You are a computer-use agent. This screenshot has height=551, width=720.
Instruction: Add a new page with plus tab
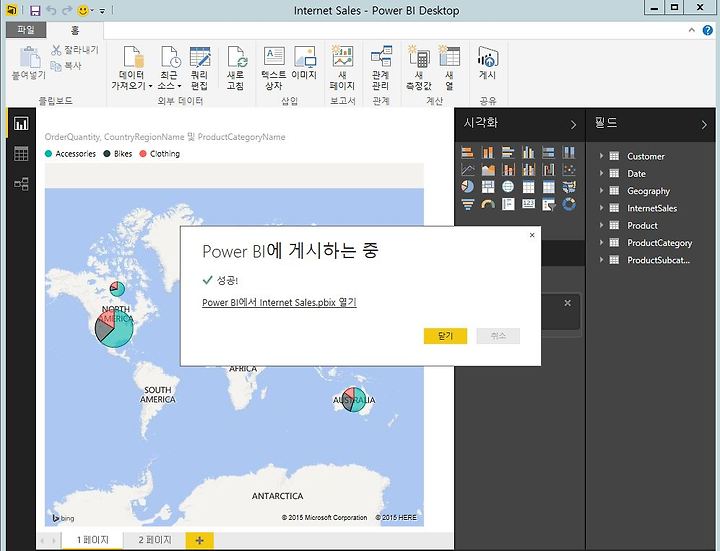(x=200, y=540)
